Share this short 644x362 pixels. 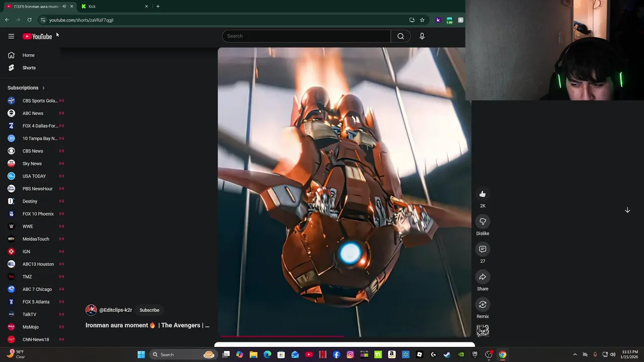pos(482,277)
